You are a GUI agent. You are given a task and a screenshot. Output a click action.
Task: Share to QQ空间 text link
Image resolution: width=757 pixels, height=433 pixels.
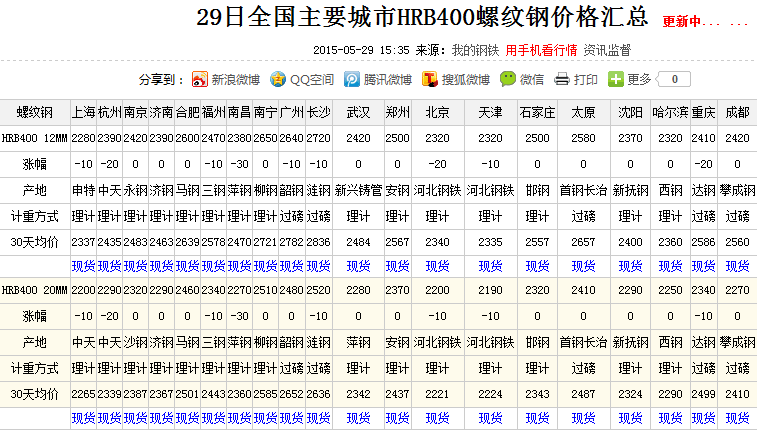click(312, 80)
